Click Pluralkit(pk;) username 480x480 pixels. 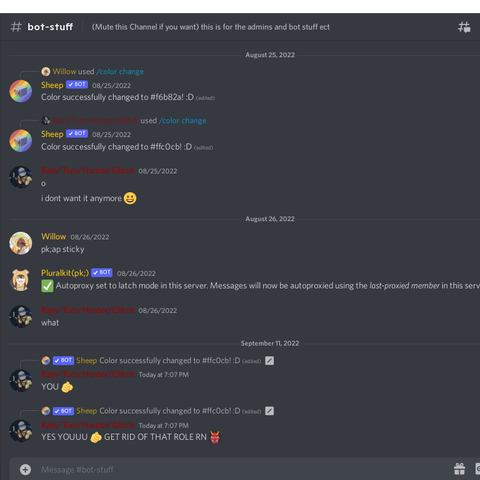tap(65, 273)
